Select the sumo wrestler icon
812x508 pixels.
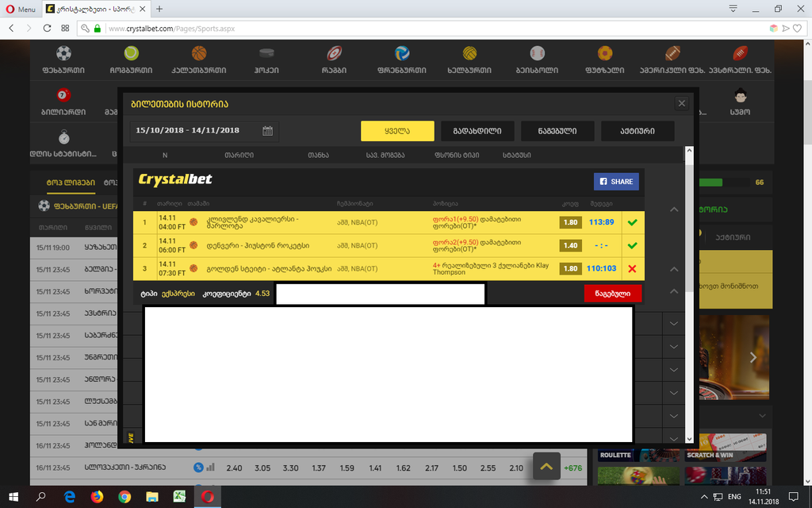tap(740, 95)
